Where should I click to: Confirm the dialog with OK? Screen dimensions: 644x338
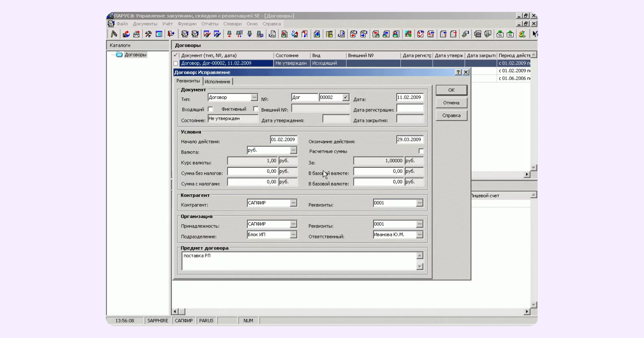coord(451,90)
